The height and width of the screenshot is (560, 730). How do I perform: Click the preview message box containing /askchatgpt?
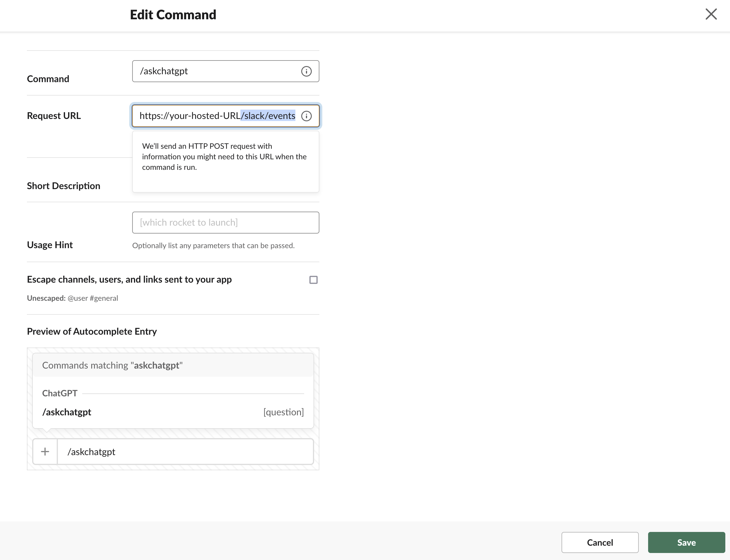click(x=185, y=452)
